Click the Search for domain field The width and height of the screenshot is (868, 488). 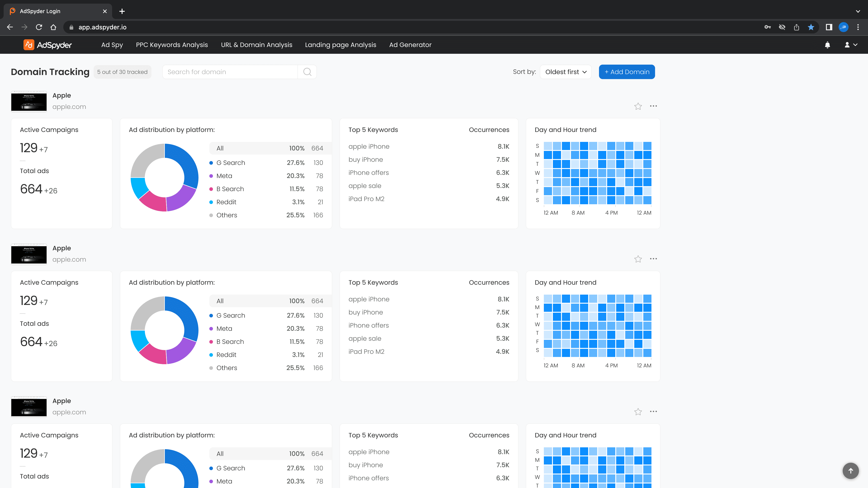click(230, 72)
